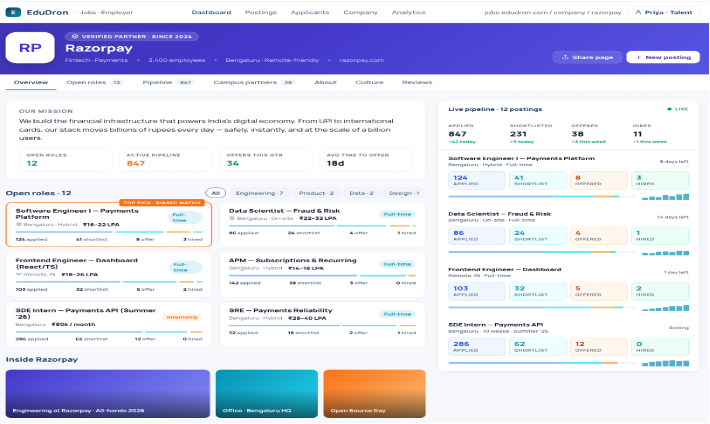Click pipeline progress bar under Data Scientist stats
Screen dimensions: 710x424
542,252
